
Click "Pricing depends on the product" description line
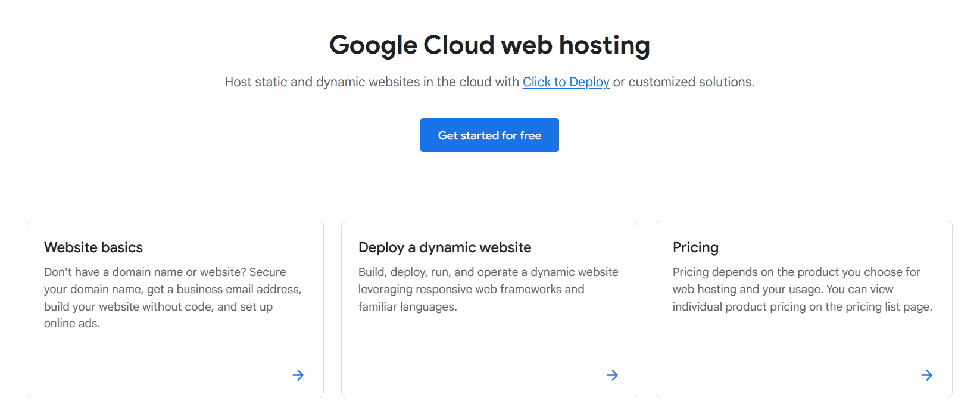[x=796, y=272]
